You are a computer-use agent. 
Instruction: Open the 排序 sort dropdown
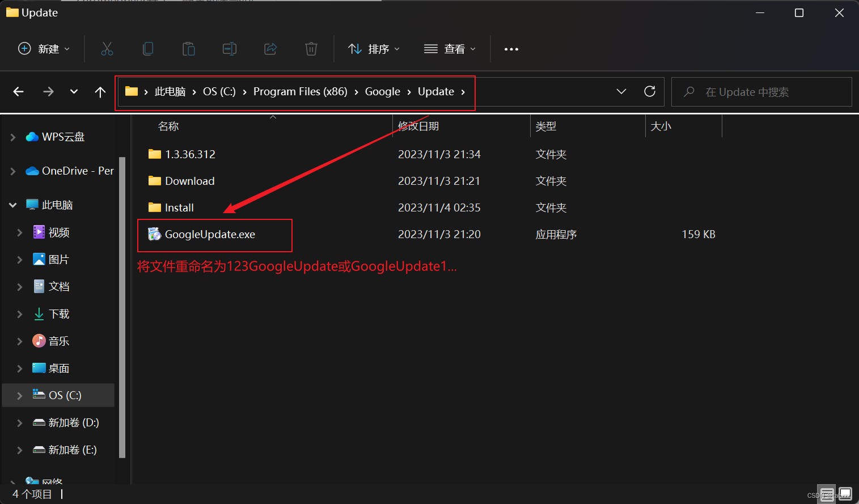374,49
